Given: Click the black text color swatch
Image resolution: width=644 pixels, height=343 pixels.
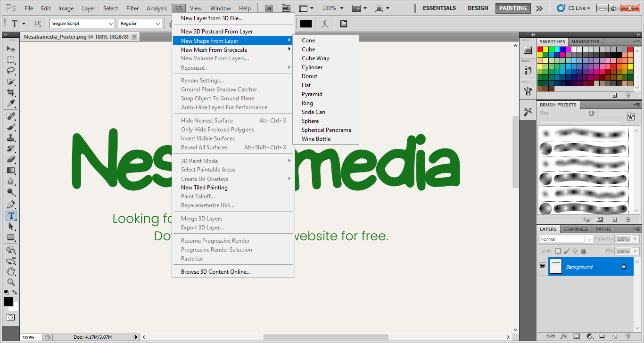Looking at the screenshot, I should click(306, 24).
